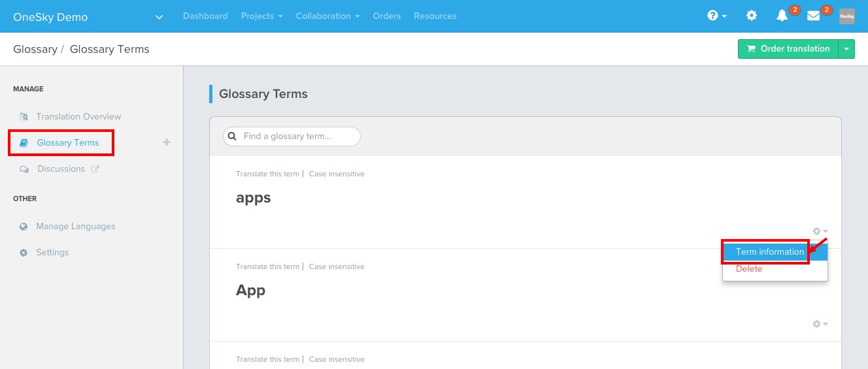The image size is (868, 369).
Task: Click the cog icon beside sidebar Settings
Action: (x=24, y=252)
